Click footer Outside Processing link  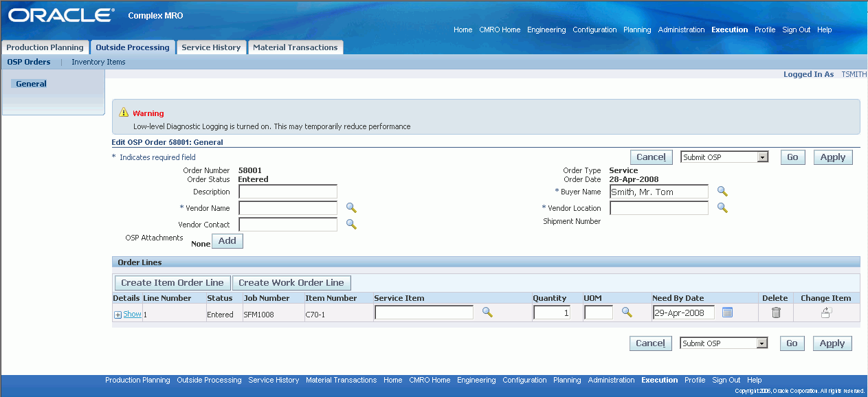209,380
